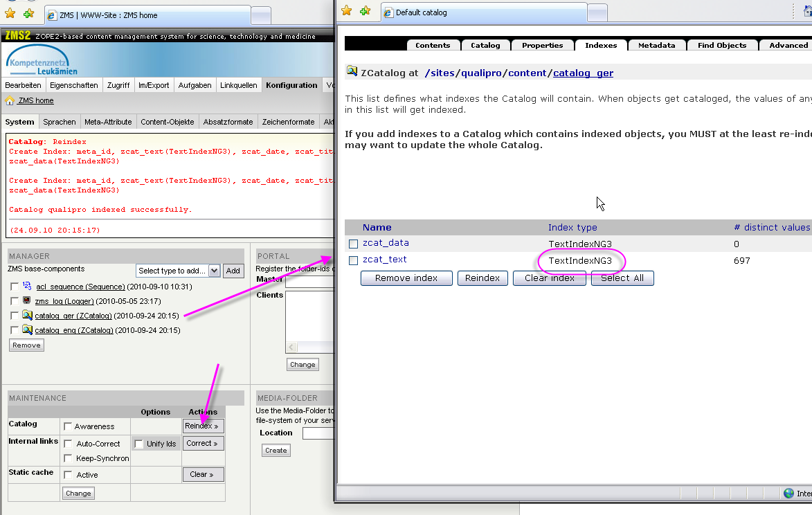
Task: Open the Im/Export tab
Action: (x=154, y=85)
